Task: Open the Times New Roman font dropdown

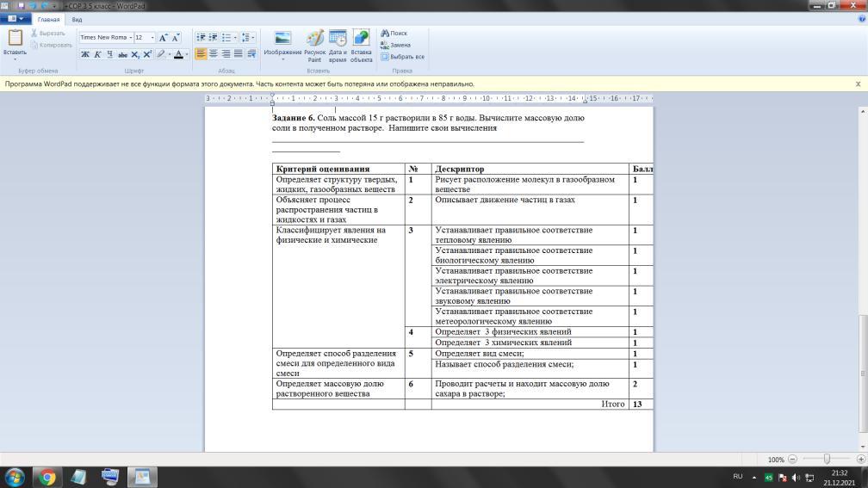Action: pos(130,38)
